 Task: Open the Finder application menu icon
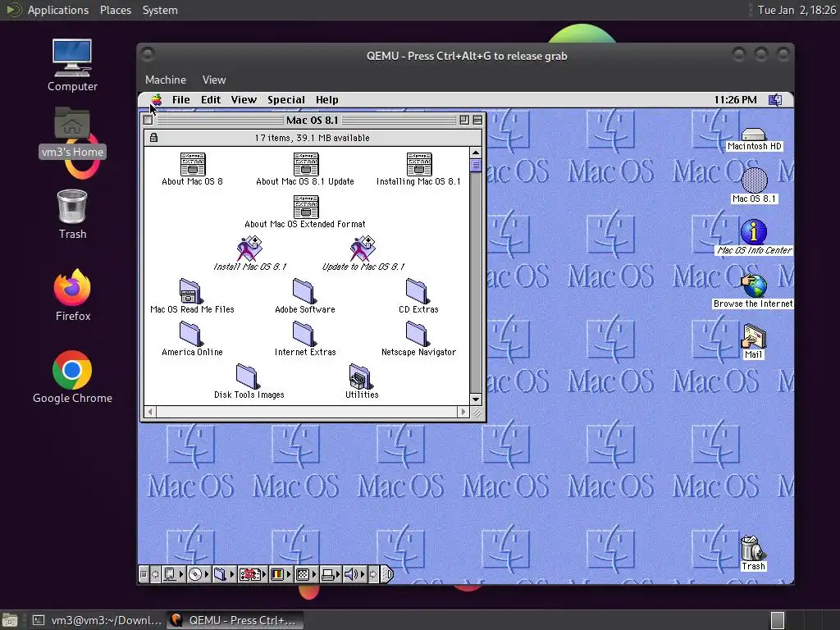coord(775,99)
